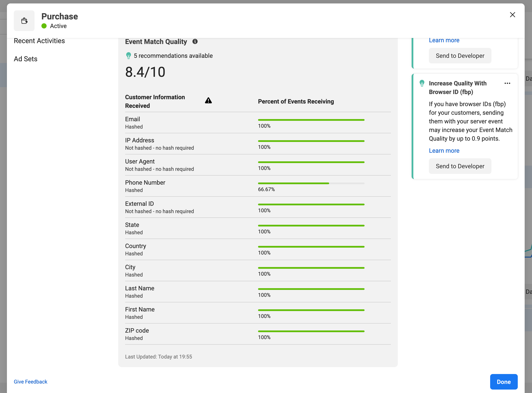
Task: Select the IP Address row label
Action: coord(159,144)
